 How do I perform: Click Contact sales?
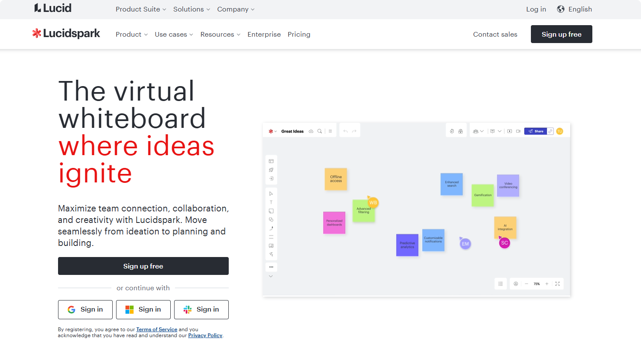tap(495, 34)
